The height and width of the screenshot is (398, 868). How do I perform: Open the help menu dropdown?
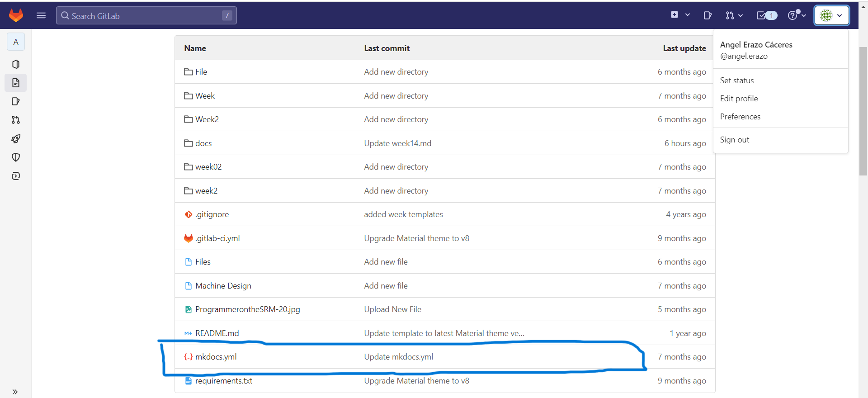point(797,15)
